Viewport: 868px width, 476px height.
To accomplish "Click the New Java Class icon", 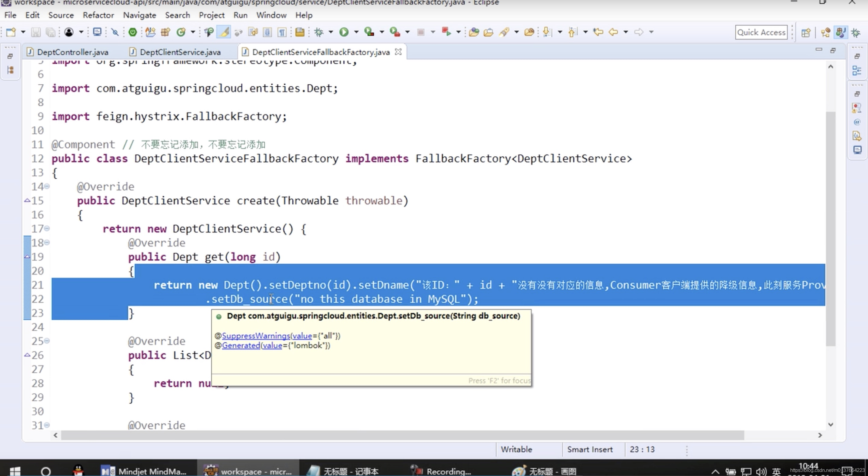I will coord(181,32).
